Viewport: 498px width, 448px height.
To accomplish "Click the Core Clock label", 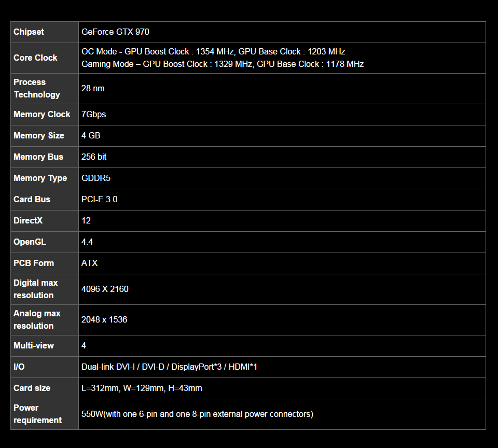I will pyautogui.click(x=35, y=58).
